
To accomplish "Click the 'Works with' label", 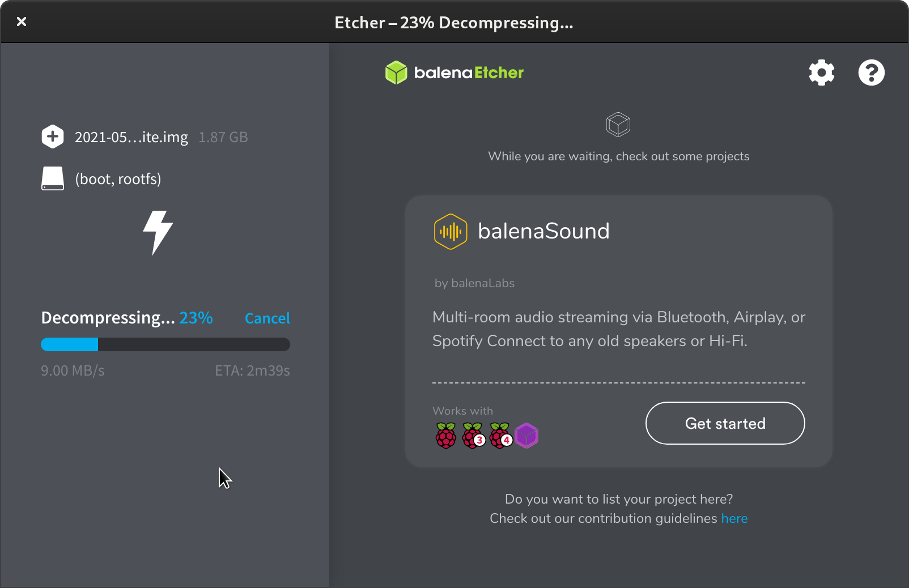I will (462, 411).
